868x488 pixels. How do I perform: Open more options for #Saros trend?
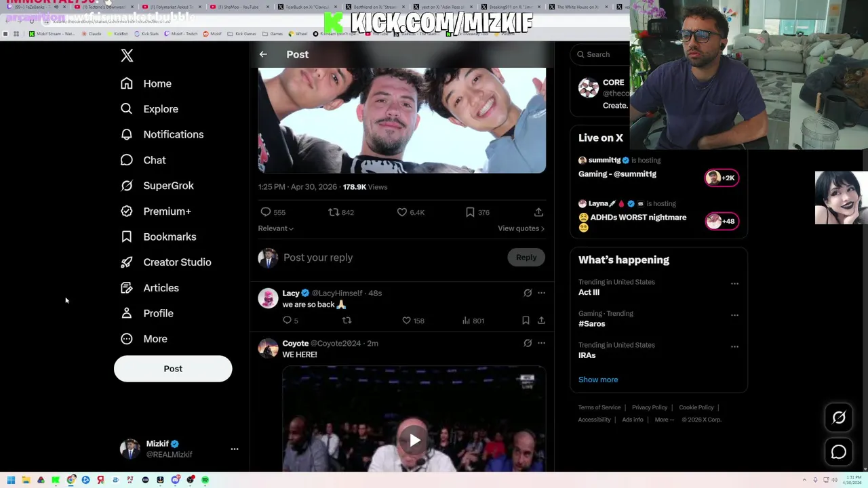[x=734, y=315]
